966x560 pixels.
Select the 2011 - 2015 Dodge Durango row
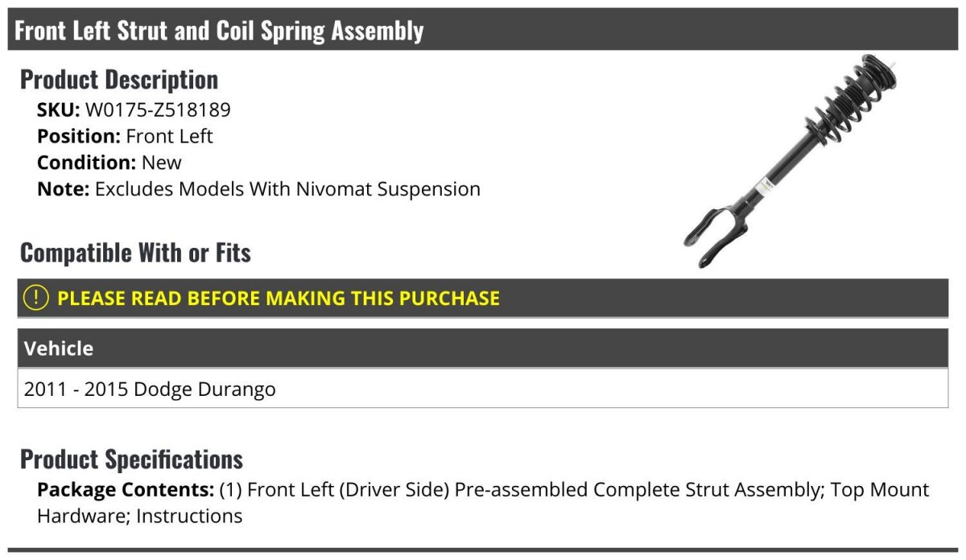click(x=151, y=389)
